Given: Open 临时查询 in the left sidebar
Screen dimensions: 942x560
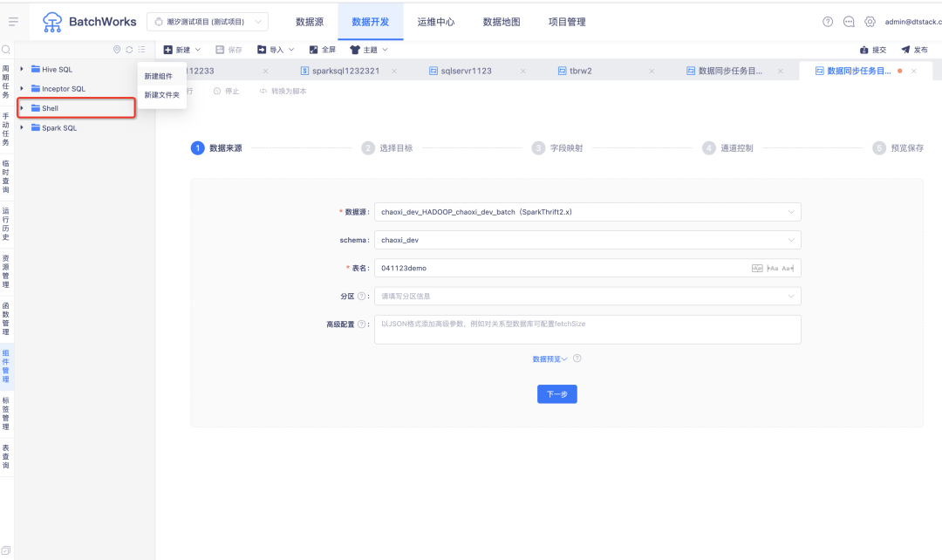Looking at the screenshot, I should tap(6, 177).
